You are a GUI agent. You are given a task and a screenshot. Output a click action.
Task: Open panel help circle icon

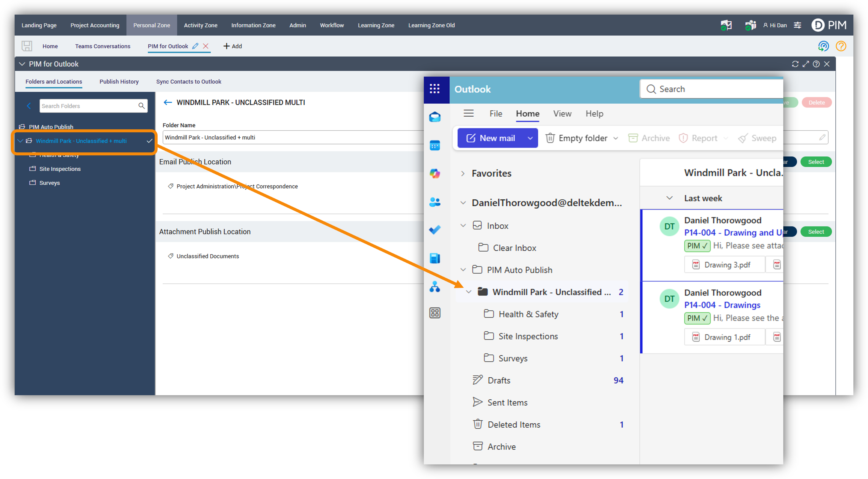(x=816, y=64)
